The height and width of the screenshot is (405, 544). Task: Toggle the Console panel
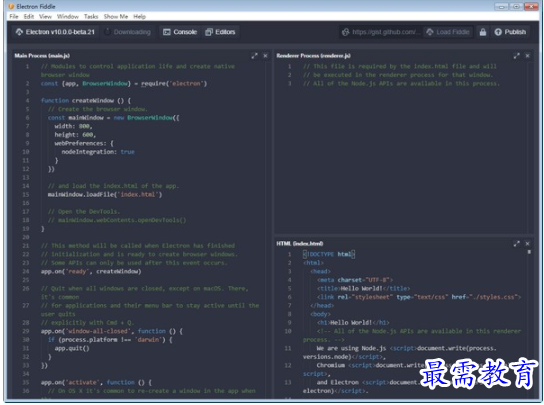point(180,32)
